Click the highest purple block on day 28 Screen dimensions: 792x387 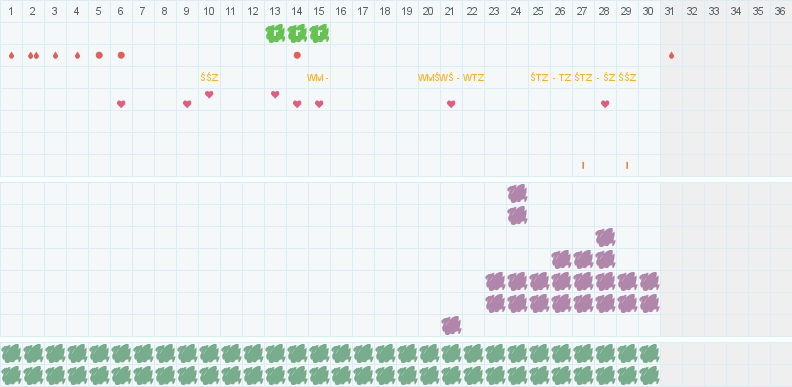605,237
